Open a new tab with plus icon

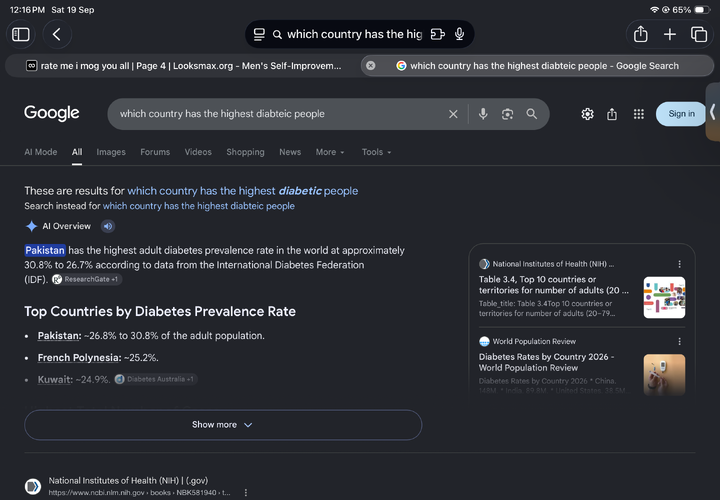(669, 34)
